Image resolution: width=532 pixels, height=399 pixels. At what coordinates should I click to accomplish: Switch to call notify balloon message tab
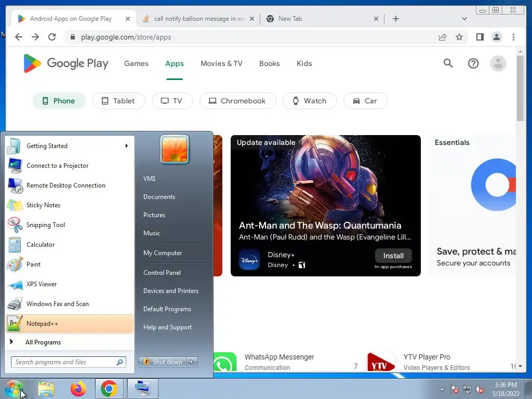click(x=198, y=19)
